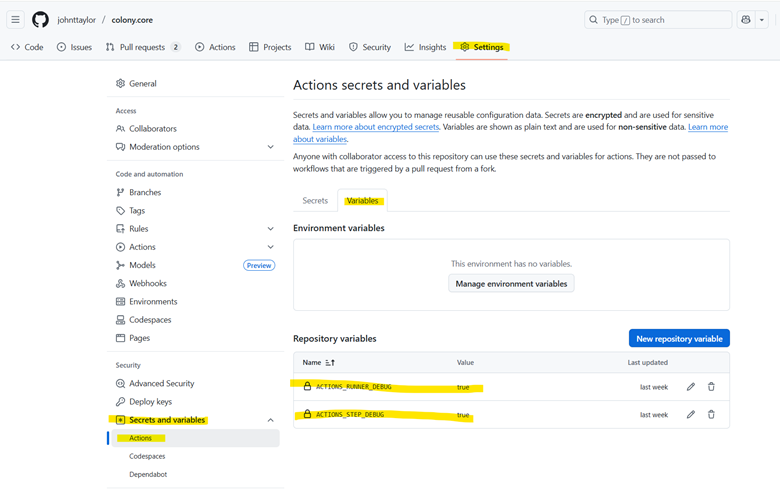Click lock icon beside ACTIONS_STEP_DEBUG

[307, 414]
